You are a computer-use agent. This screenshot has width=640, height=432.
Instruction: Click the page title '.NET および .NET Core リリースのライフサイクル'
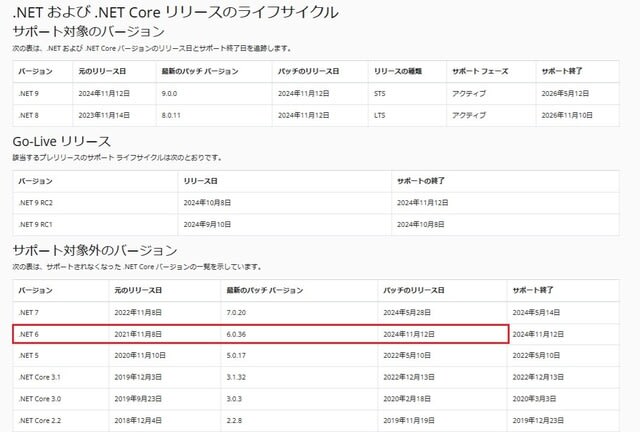click(x=176, y=12)
